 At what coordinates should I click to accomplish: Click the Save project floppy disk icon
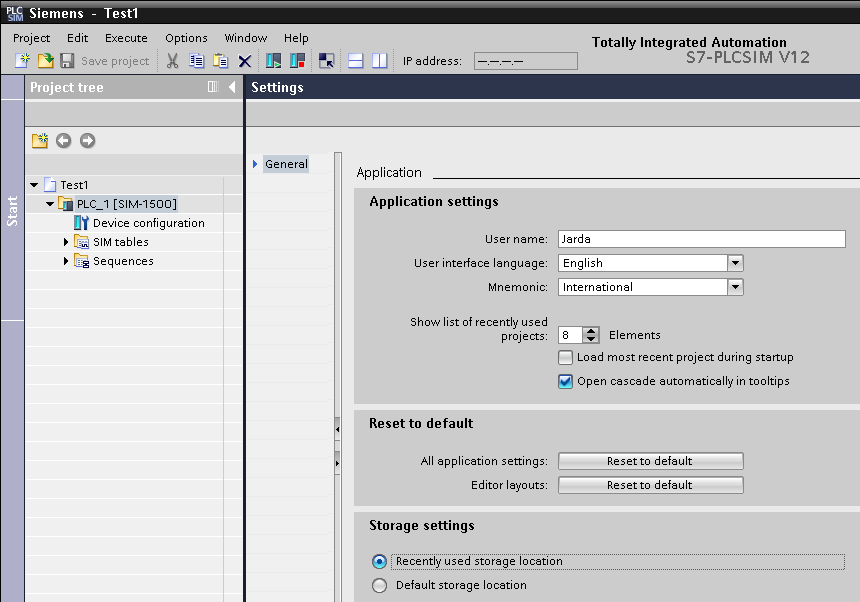(67, 60)
